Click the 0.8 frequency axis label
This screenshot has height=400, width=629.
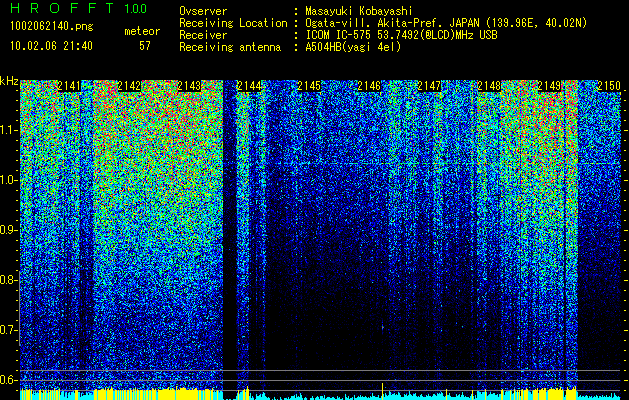(x=9, y=280)
